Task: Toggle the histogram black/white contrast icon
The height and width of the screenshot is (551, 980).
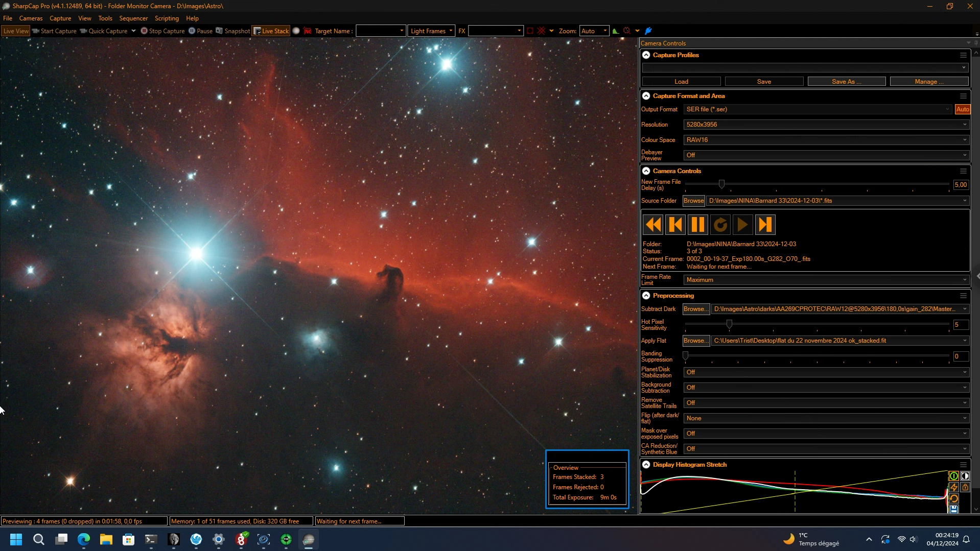Action: point(965,476)
